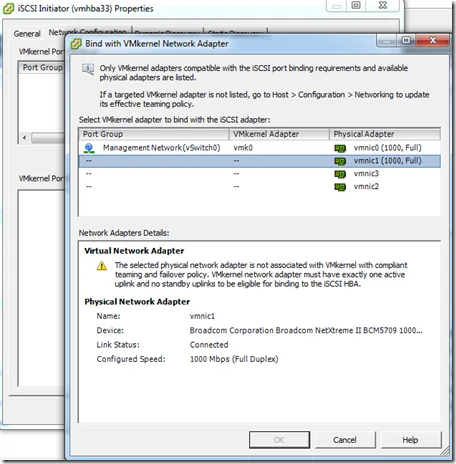Screen dimensions: 456x464
Task: Click the vmnic2 network card icon
Action: click(340, 187)
